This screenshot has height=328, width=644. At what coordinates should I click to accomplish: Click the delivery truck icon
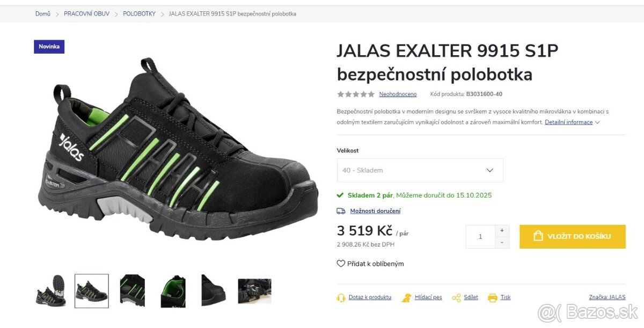(341, 211)
